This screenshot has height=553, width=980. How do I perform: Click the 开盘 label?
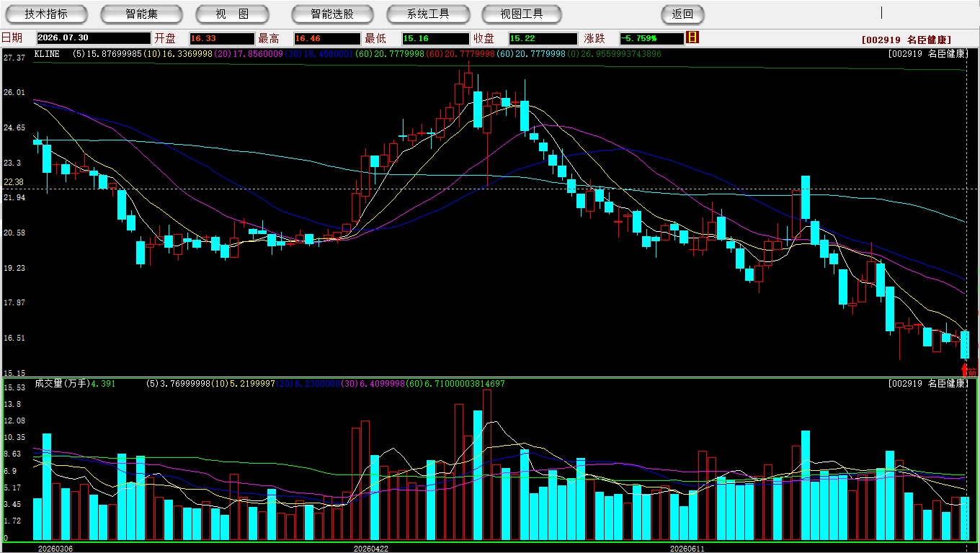click(x=165, y=38)
